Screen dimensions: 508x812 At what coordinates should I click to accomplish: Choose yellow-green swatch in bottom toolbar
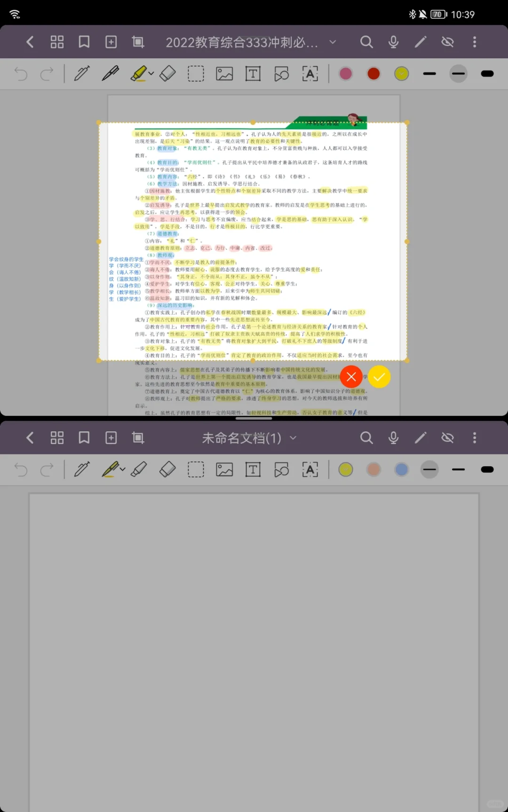tap(346, 469)
